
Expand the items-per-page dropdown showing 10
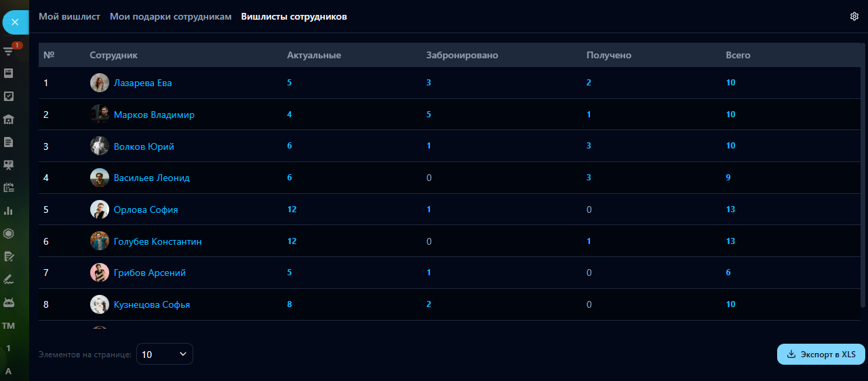click(x=165, y=354)
